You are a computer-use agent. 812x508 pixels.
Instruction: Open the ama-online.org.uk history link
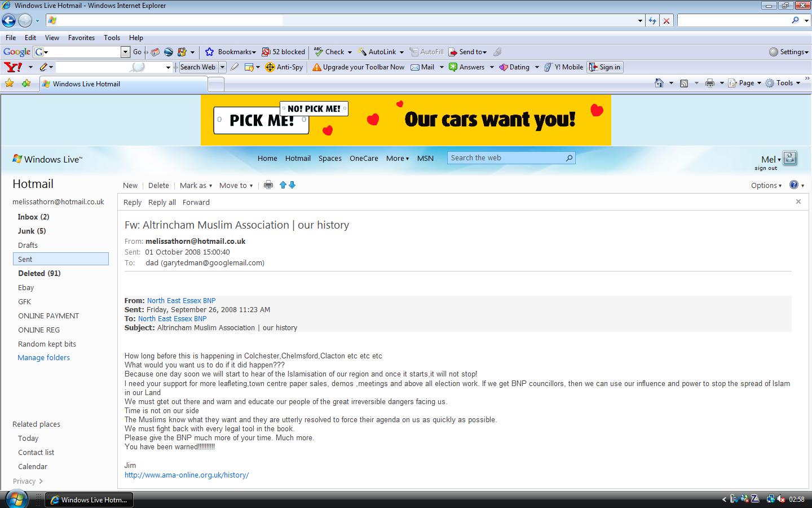pos(187,475)
